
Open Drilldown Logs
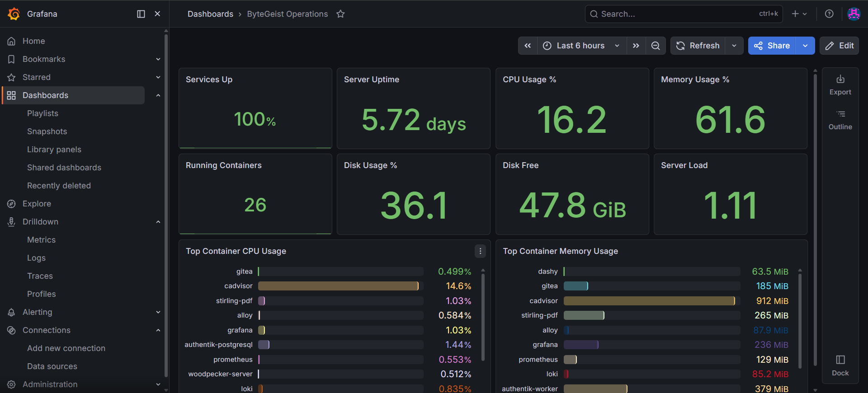(36, 258)
